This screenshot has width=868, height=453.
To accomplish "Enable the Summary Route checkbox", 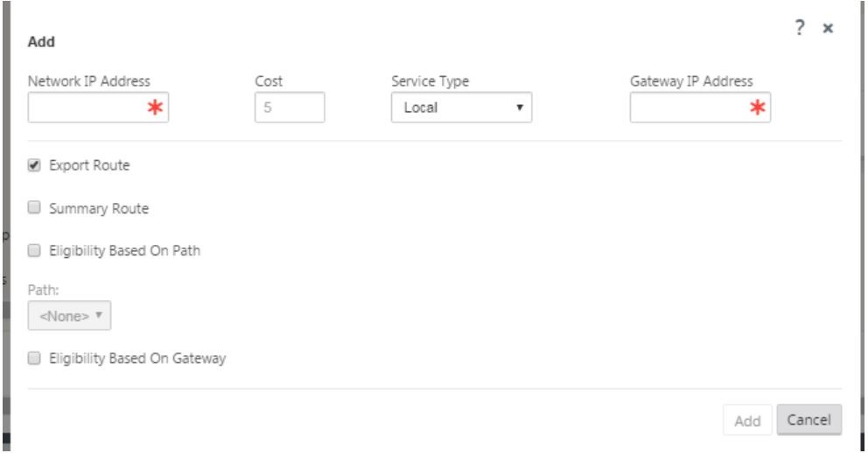I will click(34, 207).
